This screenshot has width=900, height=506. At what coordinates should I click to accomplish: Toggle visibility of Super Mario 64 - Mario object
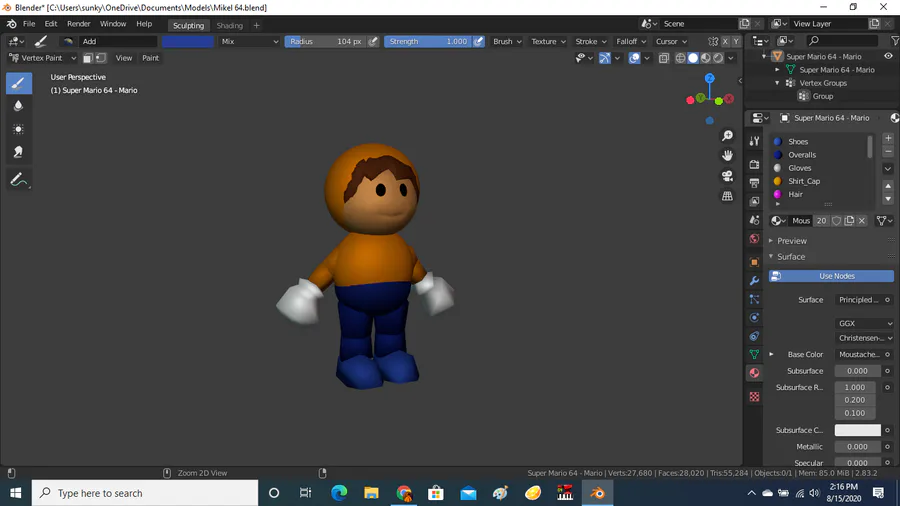(x=888, y=56)
